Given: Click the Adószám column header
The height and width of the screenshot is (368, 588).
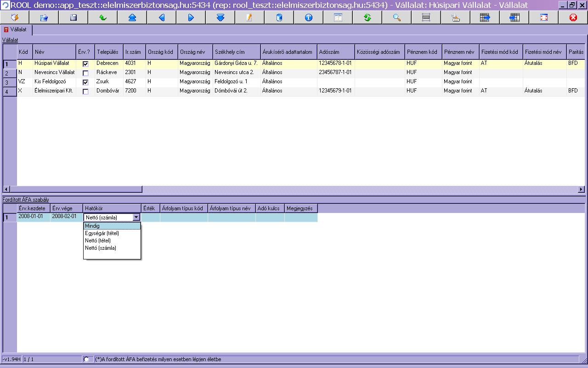Looking at the screenshot, I should tap(335, 52).
